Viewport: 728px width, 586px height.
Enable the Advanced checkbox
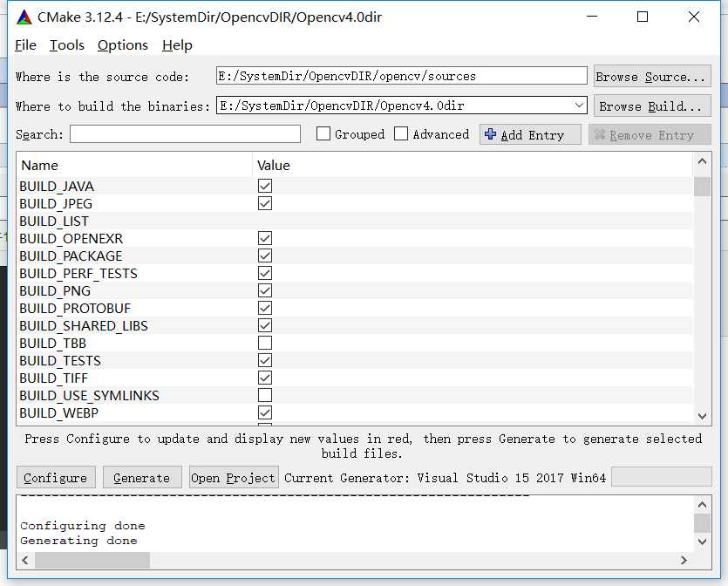(x=401, y=133)
